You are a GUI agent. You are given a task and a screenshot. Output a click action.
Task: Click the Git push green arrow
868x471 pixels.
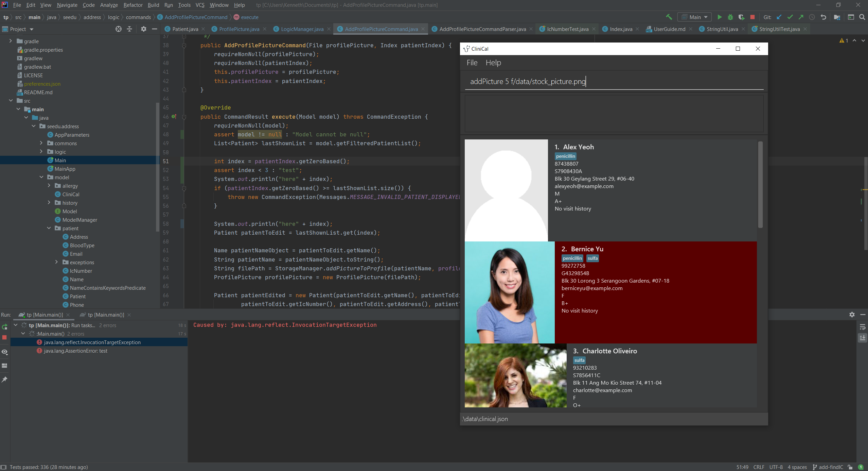[801, 17]
